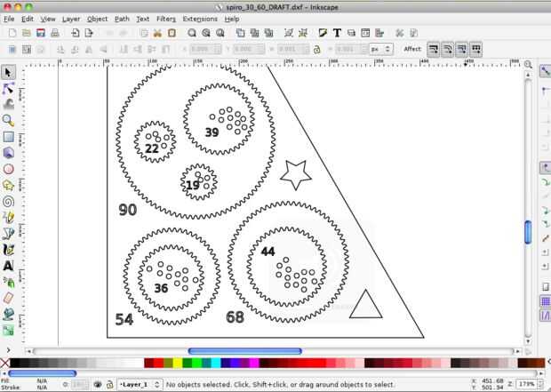Image resolution: width=551 pixels, height=392 pixels.
Task: Select the Rectangle tool
Action: pyautogui.click(x=8, y=137)
